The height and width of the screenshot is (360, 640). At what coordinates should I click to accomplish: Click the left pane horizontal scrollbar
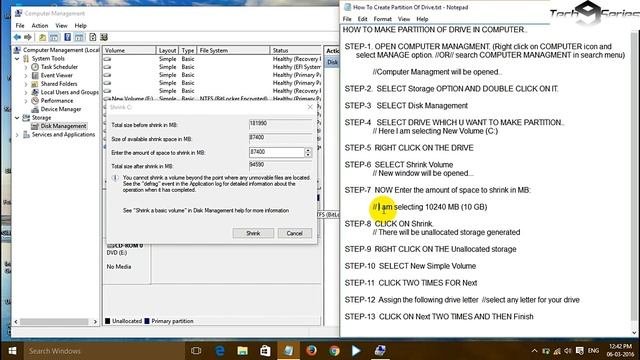pos(54,322)
